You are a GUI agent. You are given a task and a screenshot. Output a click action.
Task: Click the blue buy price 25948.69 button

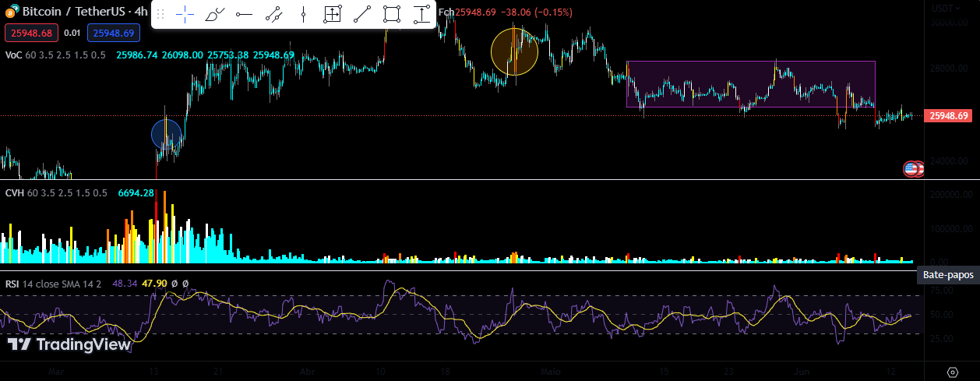[x=113, y=33]
